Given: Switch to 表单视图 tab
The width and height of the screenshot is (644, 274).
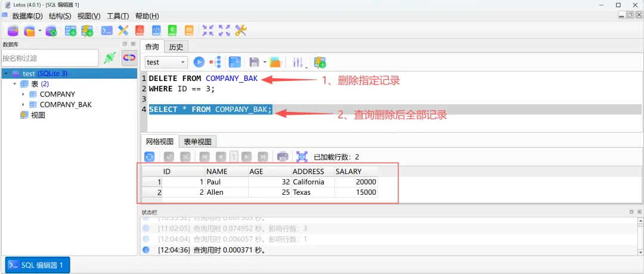Looking at the screenshot, I should [197, 142].
